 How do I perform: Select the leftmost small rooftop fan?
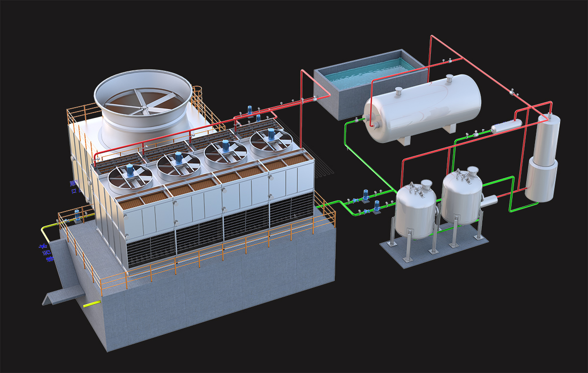(130, 177)
